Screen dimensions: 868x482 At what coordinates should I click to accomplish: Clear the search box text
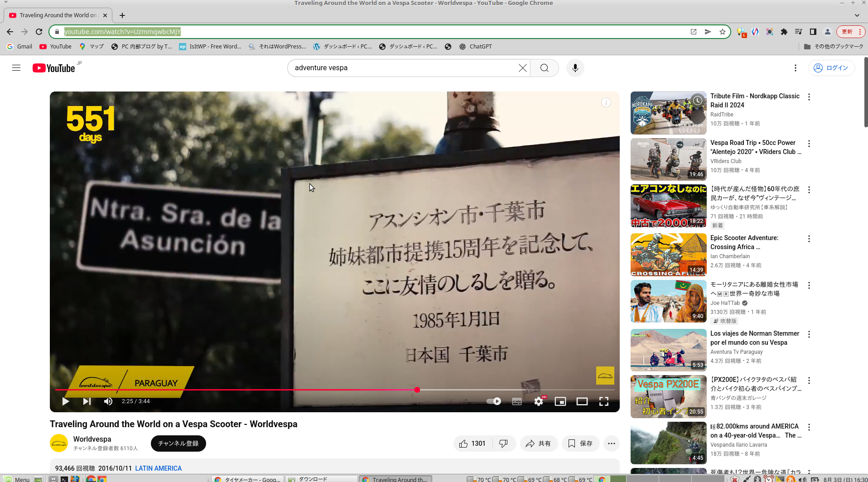522,68
